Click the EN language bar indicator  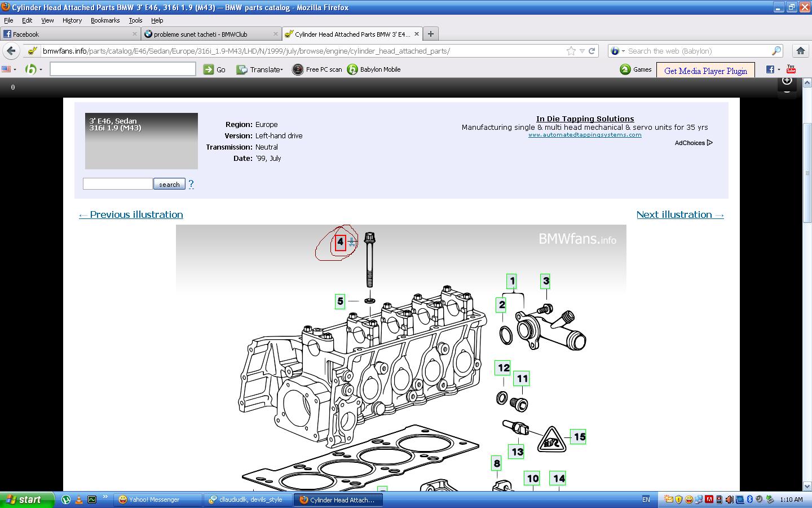coord(646,500)
